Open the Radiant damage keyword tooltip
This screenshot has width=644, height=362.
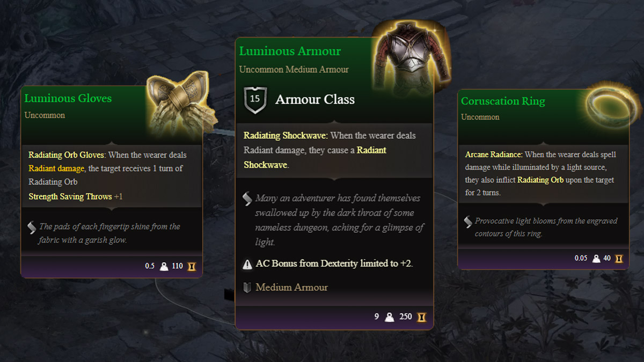(56, 168)
